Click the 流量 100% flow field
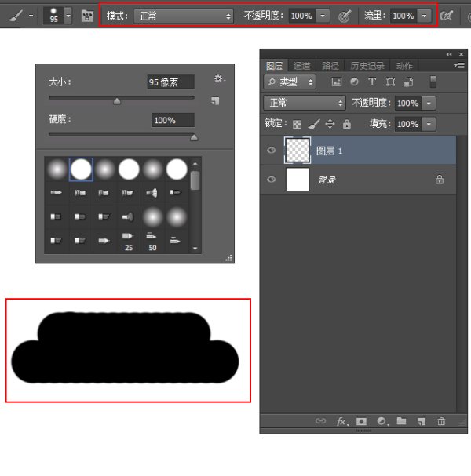Image resolution: width=471 pixels, height=476 pixels. tap(403, 16)
